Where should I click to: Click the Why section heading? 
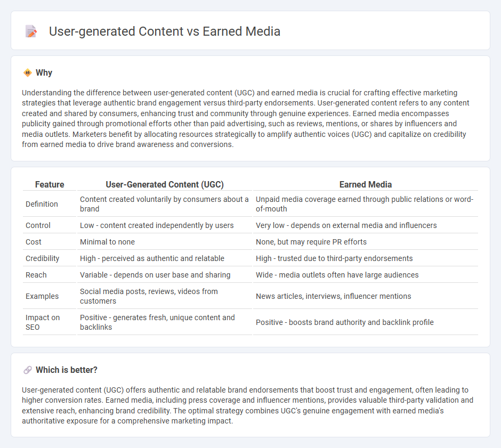tap(44, 73)
